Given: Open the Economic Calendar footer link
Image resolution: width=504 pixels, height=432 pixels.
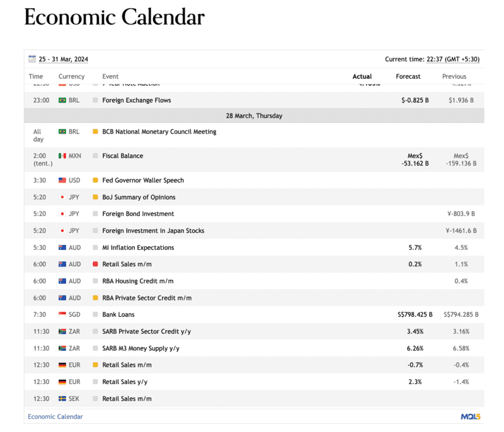Looking at the screenshot, I should (55, 417).
